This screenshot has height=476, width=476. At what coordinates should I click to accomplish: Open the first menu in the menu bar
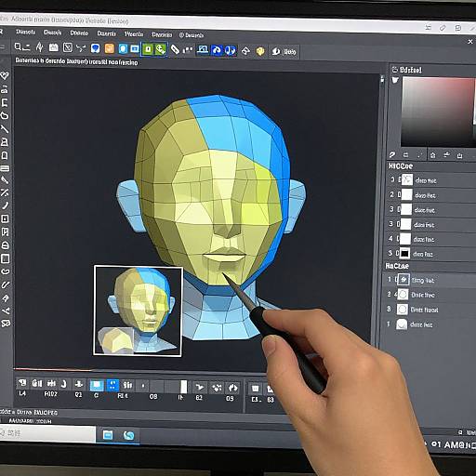coord(26,32)
